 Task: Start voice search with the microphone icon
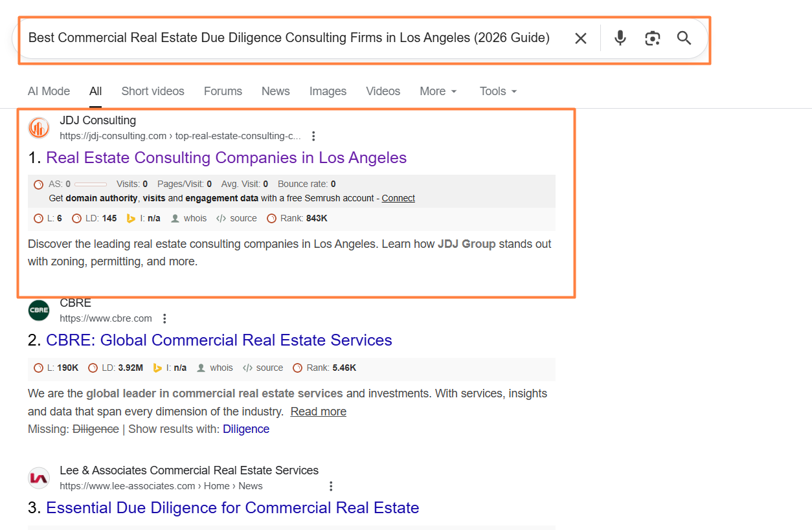620,38
